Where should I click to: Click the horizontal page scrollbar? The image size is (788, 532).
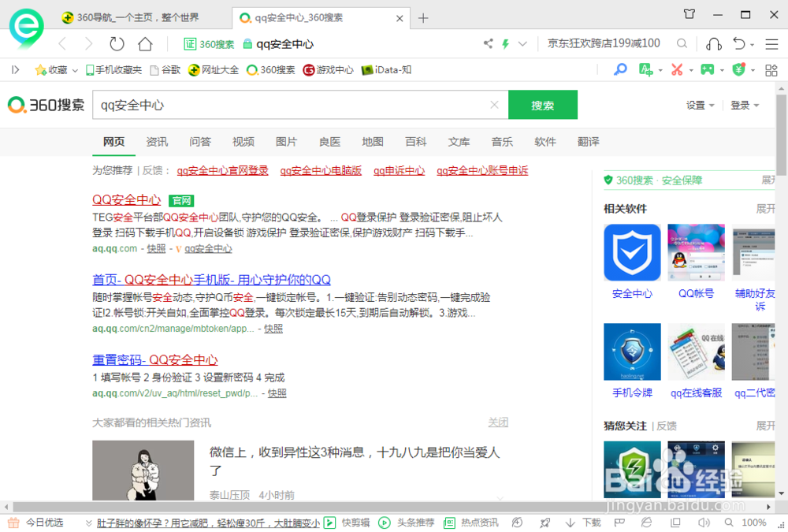point(387,506)
